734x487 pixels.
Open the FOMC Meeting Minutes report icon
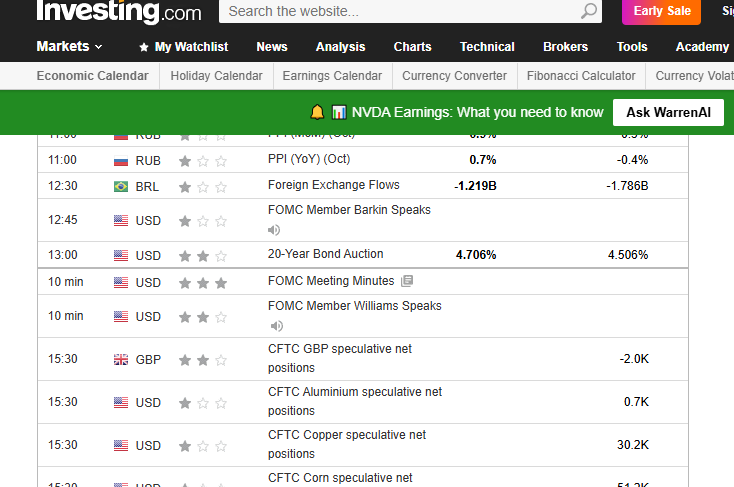point(407,280)
